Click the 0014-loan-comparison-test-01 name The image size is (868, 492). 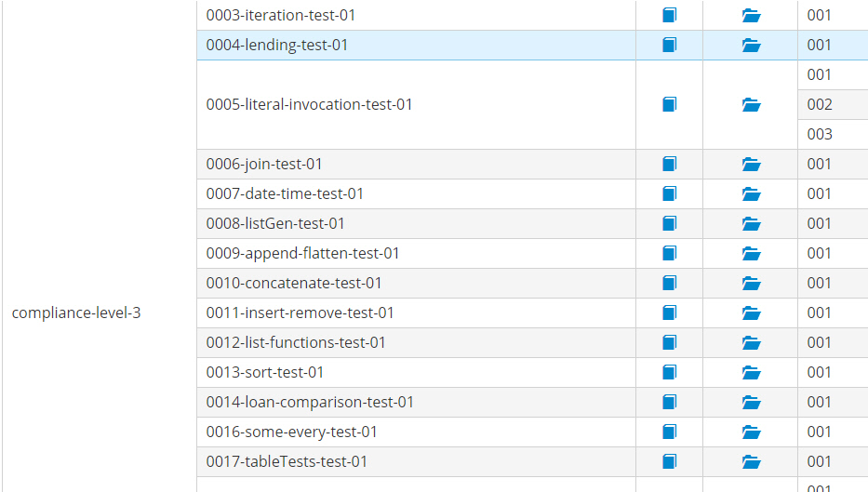coord(310,402)
